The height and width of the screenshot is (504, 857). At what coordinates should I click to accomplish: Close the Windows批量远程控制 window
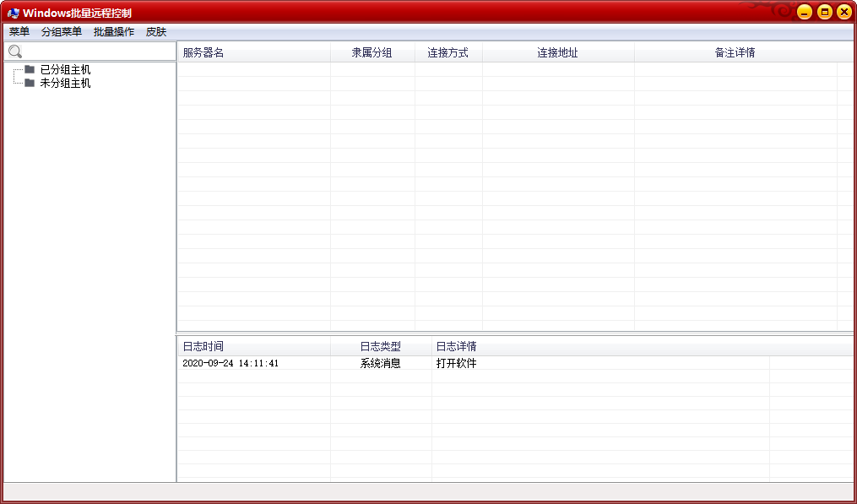click(x=844, y=12)
